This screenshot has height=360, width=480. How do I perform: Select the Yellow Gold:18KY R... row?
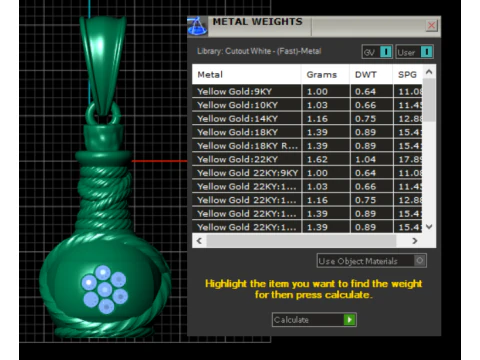[x=307, y=146]
